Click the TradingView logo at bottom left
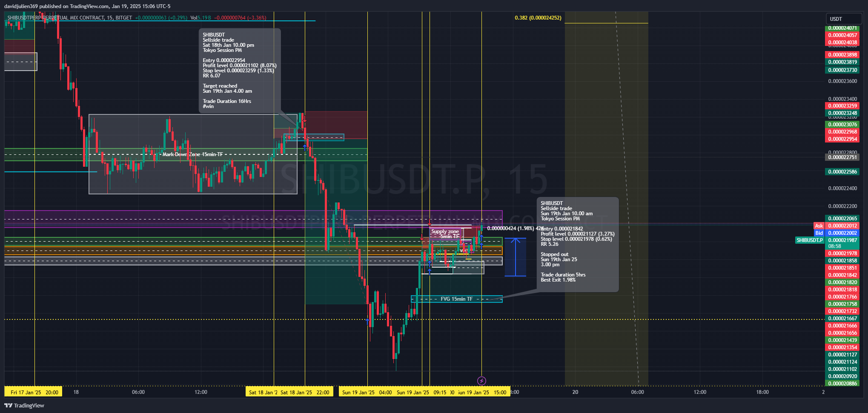 tap(24, 405)
